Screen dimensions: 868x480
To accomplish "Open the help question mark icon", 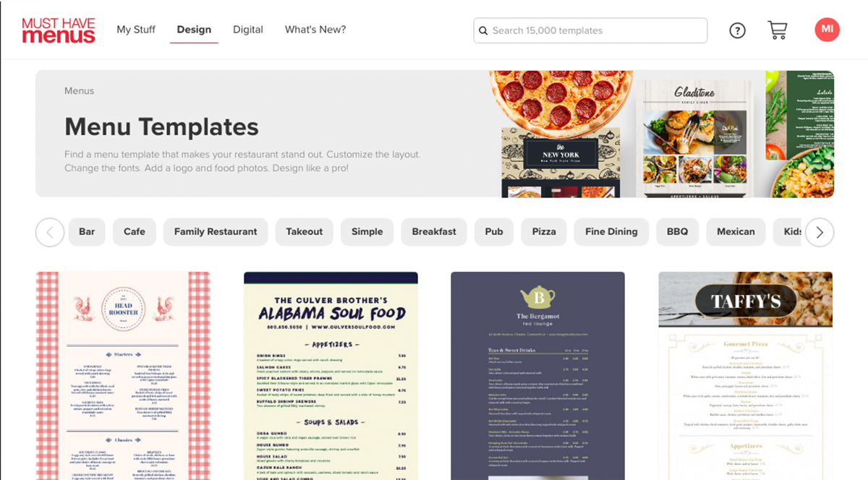I will 737,30.
